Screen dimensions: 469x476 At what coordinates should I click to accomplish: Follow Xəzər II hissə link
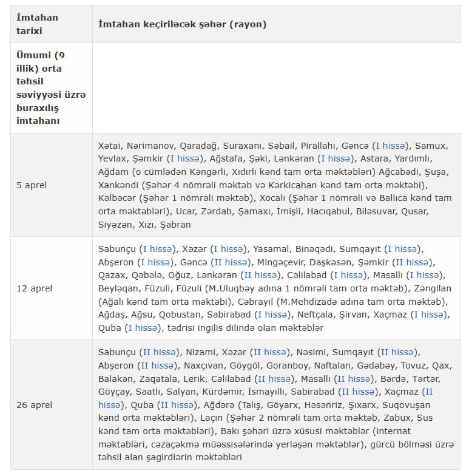coord(268,352)
